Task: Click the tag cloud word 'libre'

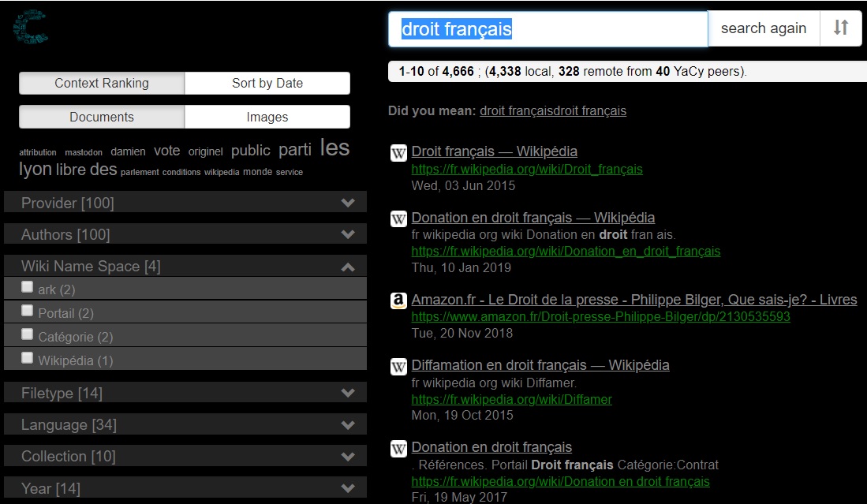Action: [70, 169]
